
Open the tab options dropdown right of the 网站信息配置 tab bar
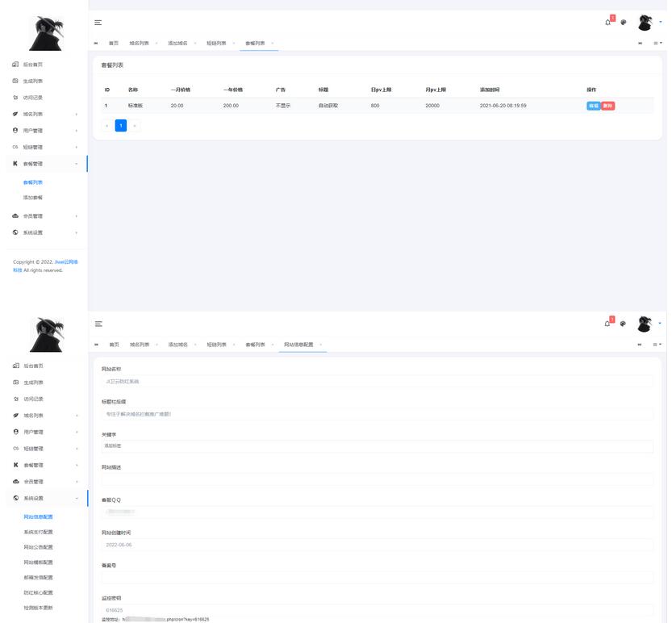tap(657, 345)
